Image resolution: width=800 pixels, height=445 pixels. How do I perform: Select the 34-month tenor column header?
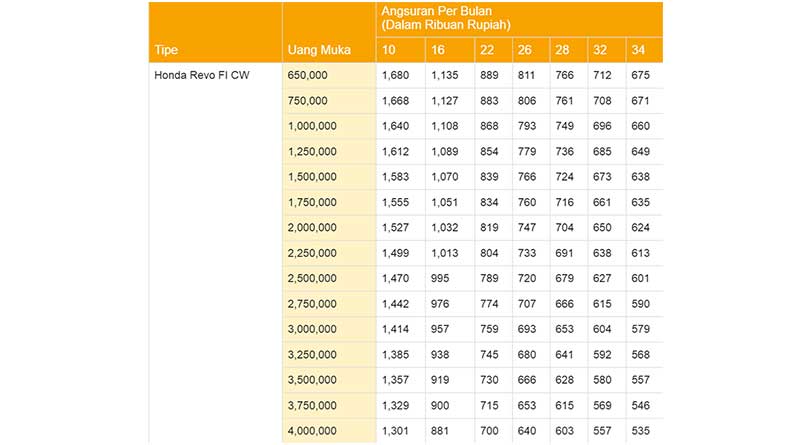click(642, 50)
